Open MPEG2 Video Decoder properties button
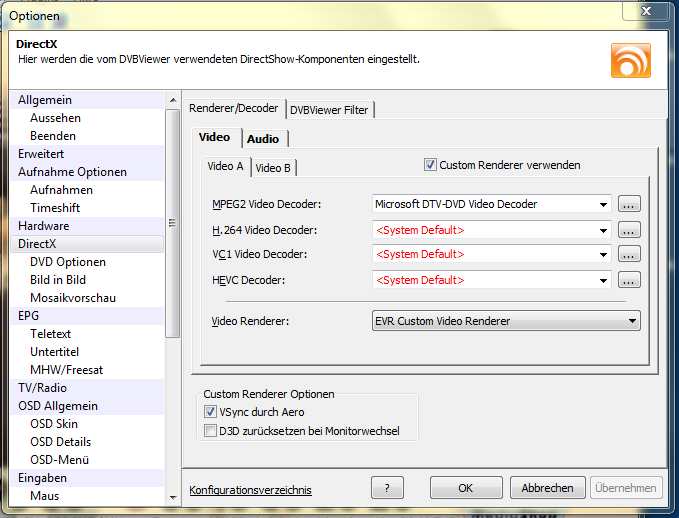This screenshot has height=518, width=679. point(629,204)
